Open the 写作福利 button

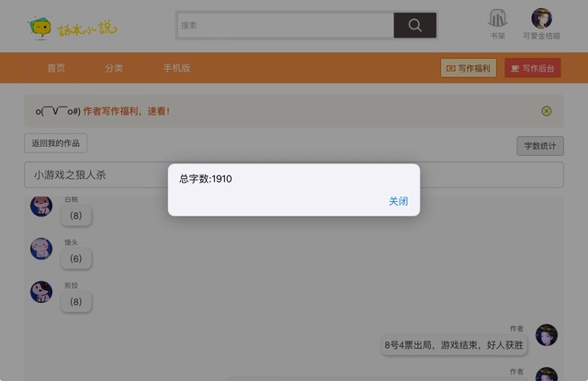point(469,68)
